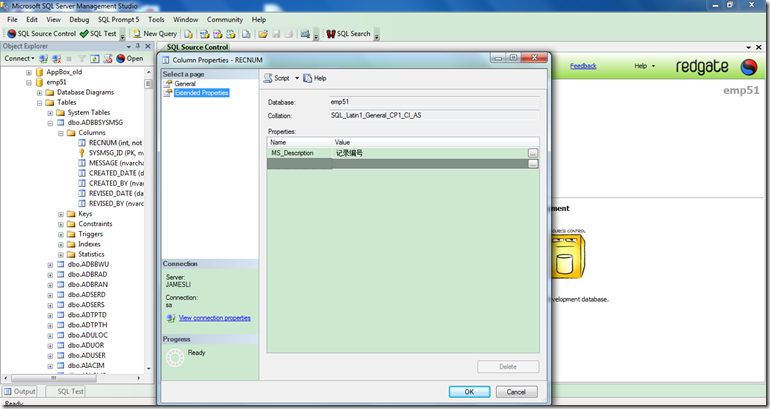
Task: Select RECNUM column in tree
Action: pyautogui.click(x=115, y=143)
